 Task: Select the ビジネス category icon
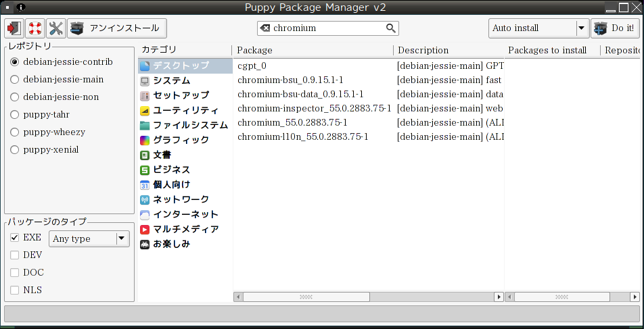click(145, 170)
